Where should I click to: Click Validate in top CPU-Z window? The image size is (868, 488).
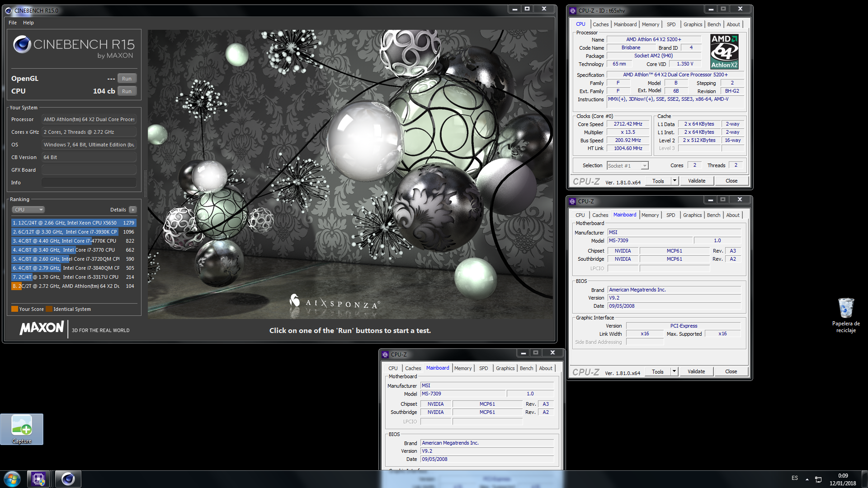tap(697, 181)
